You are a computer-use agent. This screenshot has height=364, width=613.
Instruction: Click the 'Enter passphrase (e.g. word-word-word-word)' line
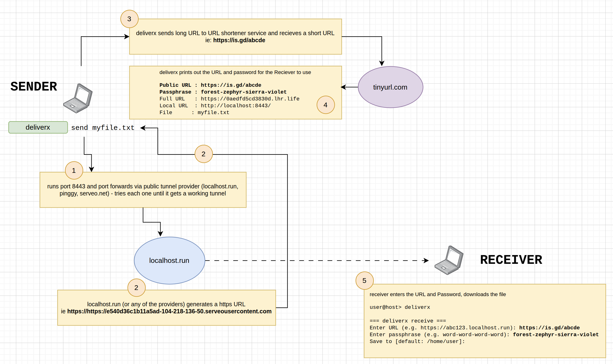tap(484, 335)
